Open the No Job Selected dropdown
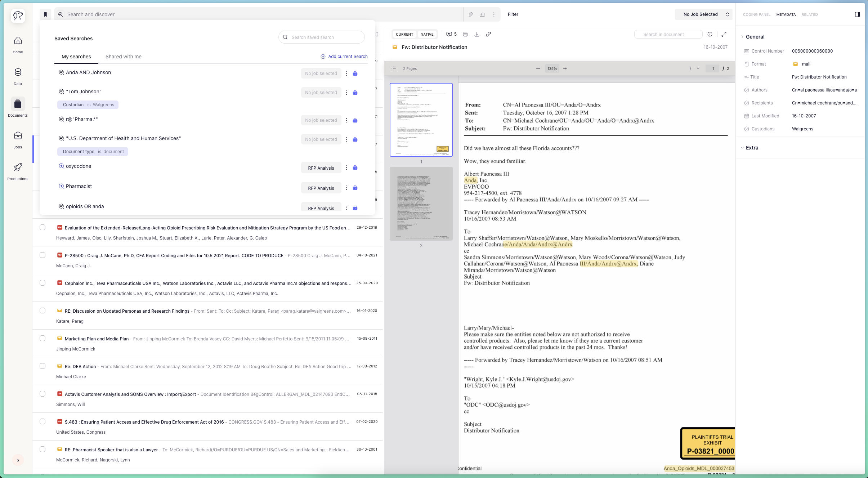 [x=703, y=14]
